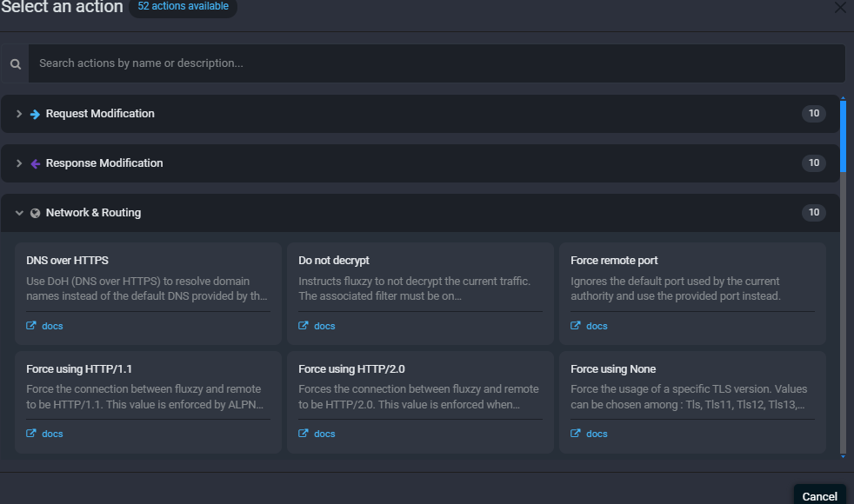Click Force remote port description text
The width and height of the screenshot is (854, 504).
[676, 288]
